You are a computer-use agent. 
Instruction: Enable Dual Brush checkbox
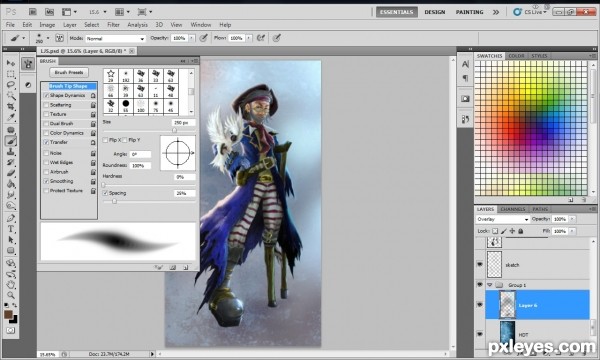(x=46, y=124)
